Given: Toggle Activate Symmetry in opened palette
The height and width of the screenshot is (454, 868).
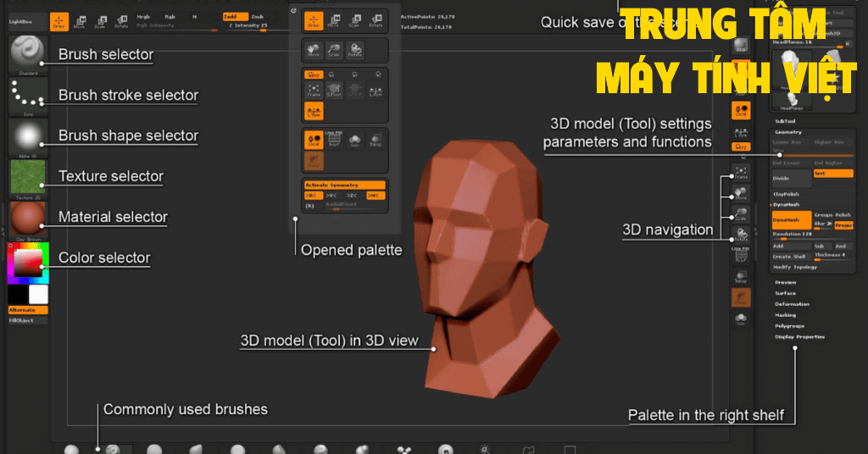Looking at the screenshot, I should click(x=345, y=185).
